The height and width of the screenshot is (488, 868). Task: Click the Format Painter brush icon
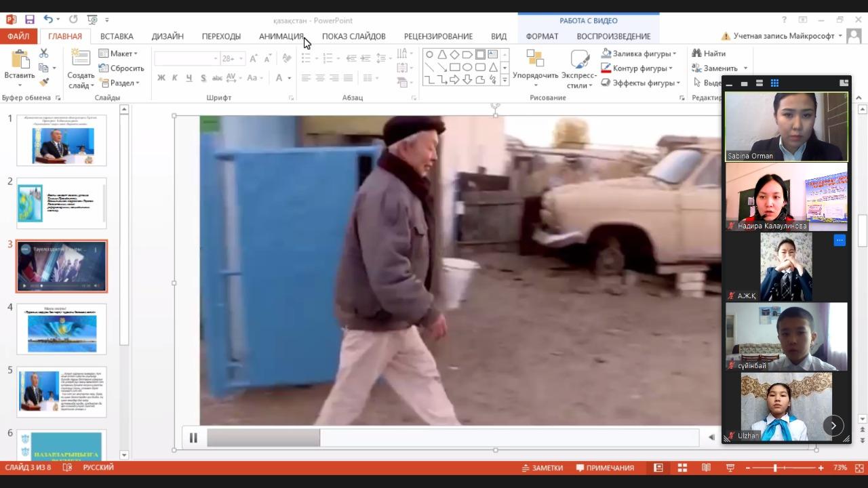pos(44,82)
